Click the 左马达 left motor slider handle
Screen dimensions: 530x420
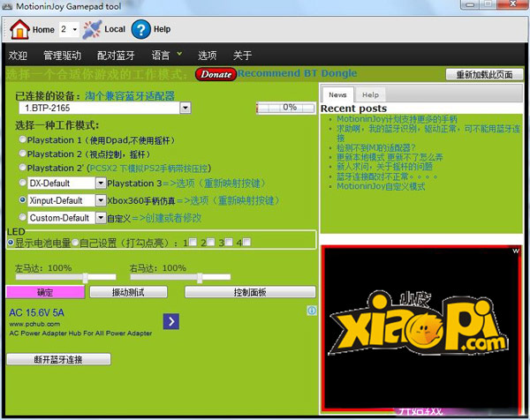pos(85,278)
